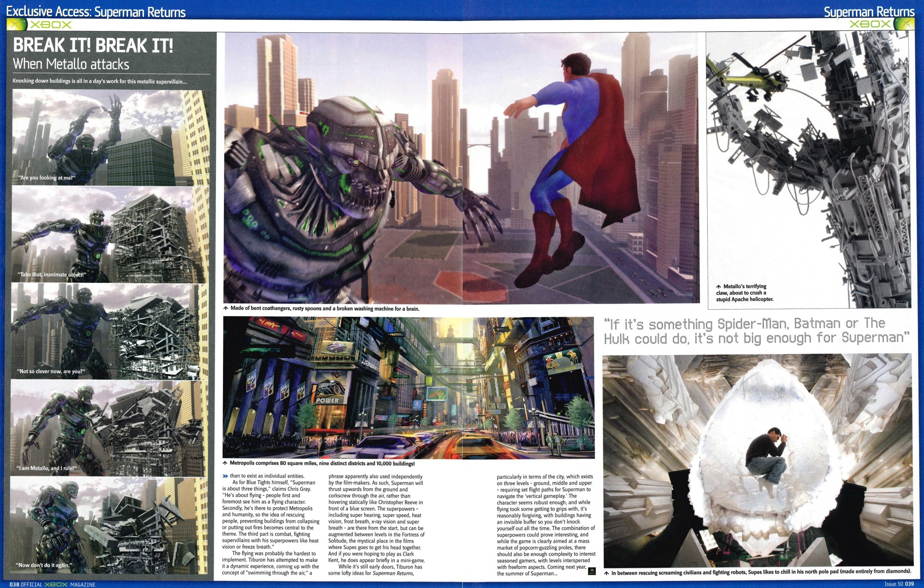
Task: Click the 'BREAK IT! BREAK IT!' headline
Action: coord(93,46)
